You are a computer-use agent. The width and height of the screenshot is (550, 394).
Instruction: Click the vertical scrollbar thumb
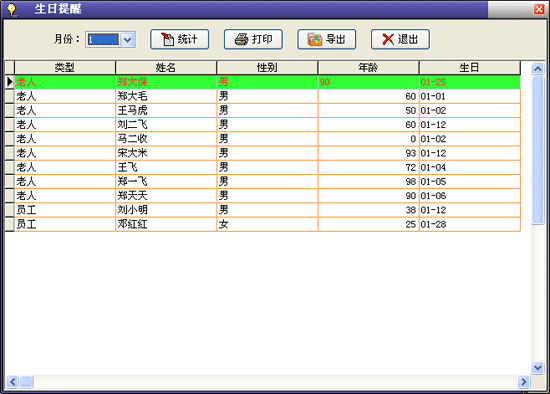click(537, 150)
